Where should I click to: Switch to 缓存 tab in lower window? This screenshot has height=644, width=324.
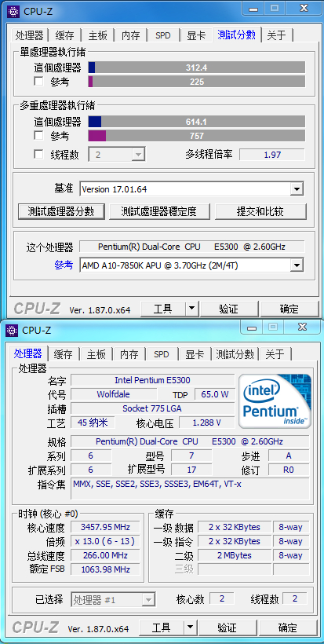coord(63,354)
